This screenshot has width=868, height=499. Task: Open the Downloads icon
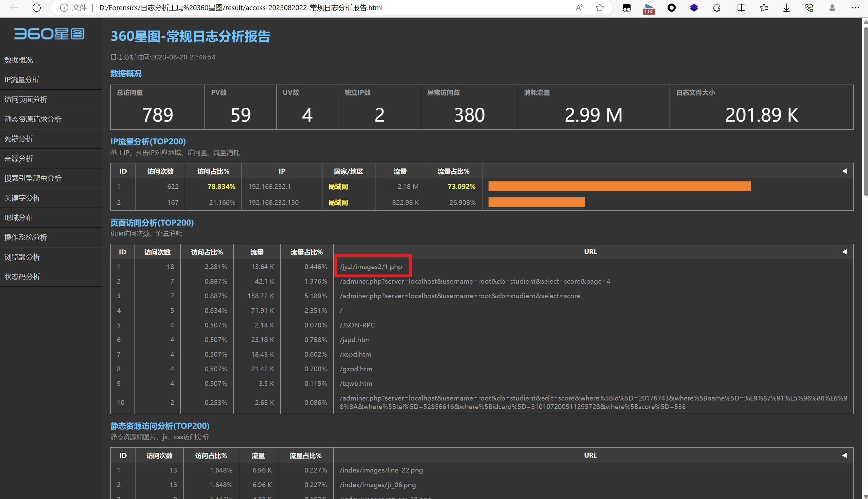pyautogui.click(x=786, y=7)
